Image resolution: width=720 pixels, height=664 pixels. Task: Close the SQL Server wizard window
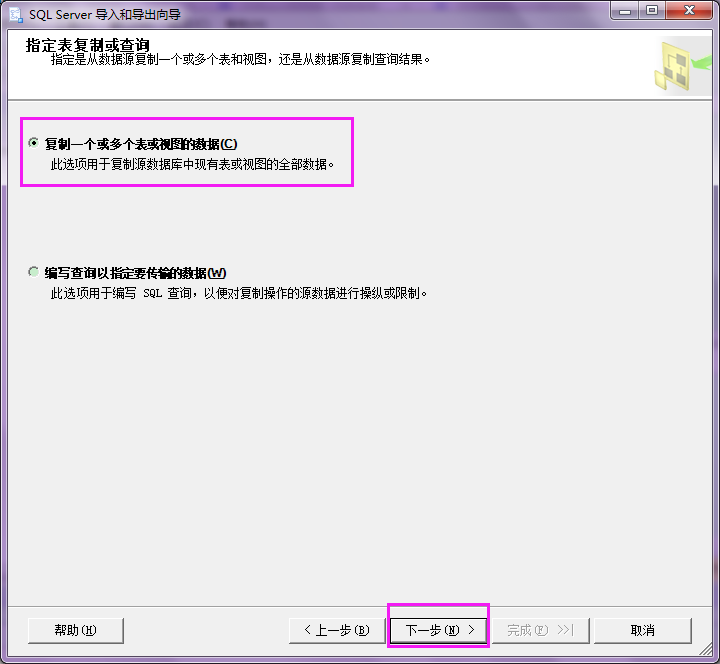click(689, 11)
